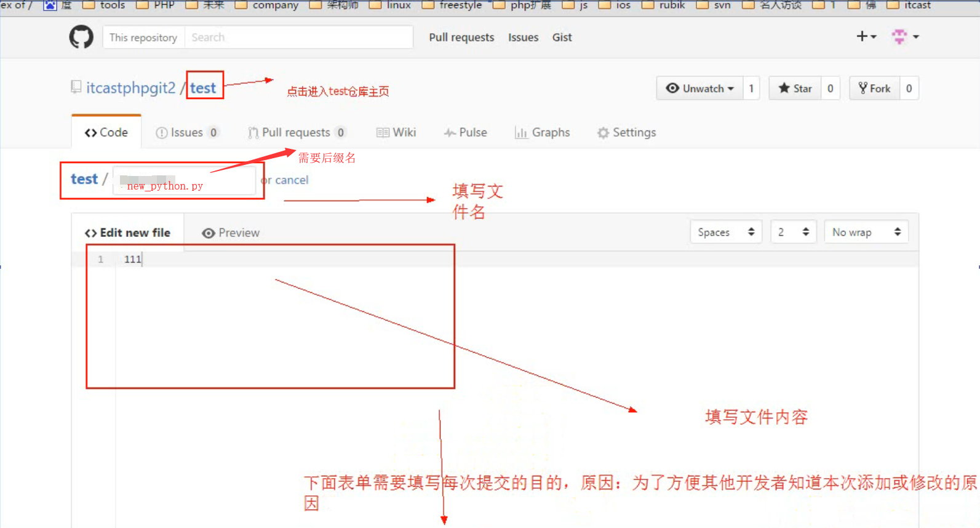Click the forks count 0
Image resolution: width=980 pixels, height=528 pixels.
click(909, 88)
